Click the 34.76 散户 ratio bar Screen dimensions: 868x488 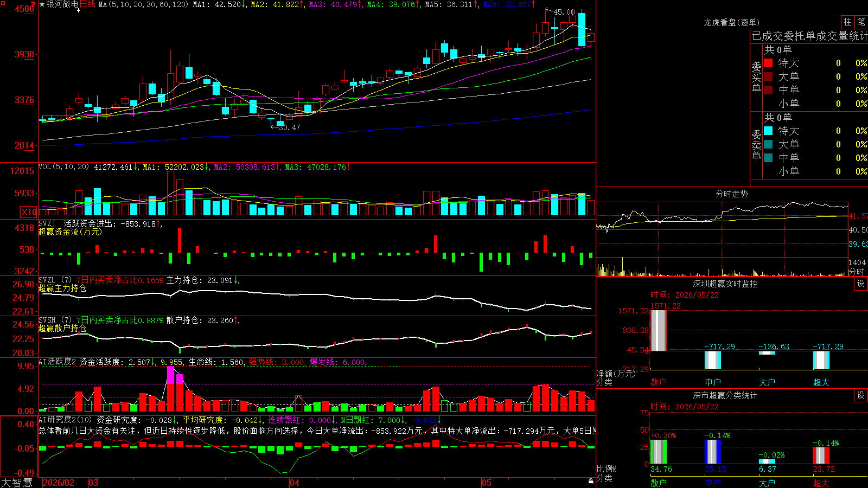(x=658, y=452)
